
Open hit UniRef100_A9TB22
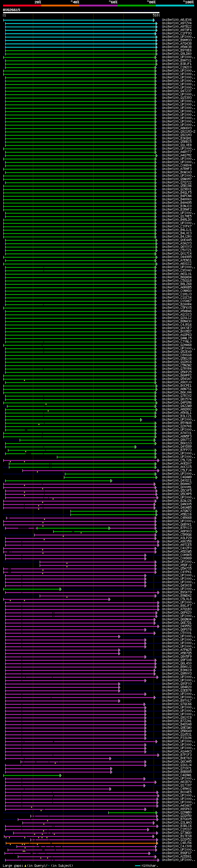(x=177, y=26)
